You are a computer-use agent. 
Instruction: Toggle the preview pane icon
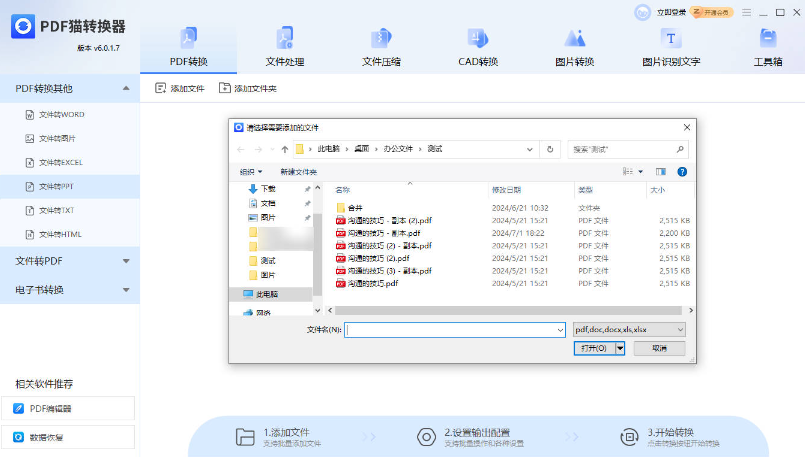tap(661, 172)
